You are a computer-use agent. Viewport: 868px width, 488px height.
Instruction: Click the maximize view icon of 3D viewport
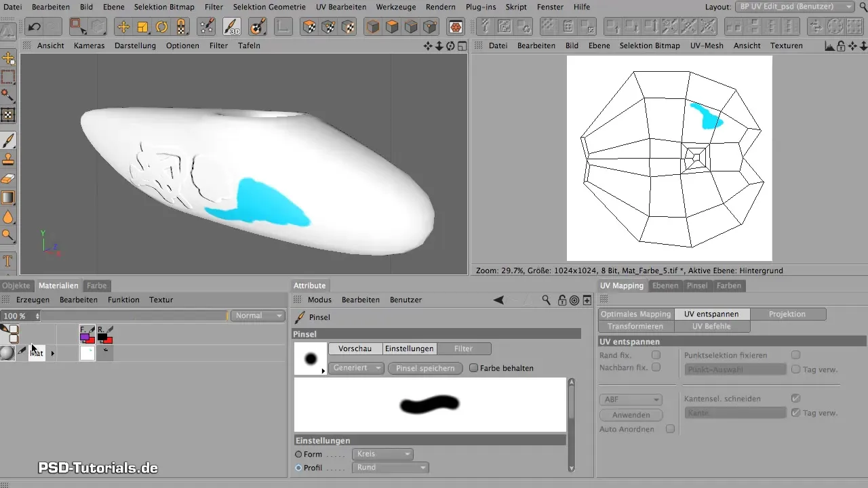(462, 46)
